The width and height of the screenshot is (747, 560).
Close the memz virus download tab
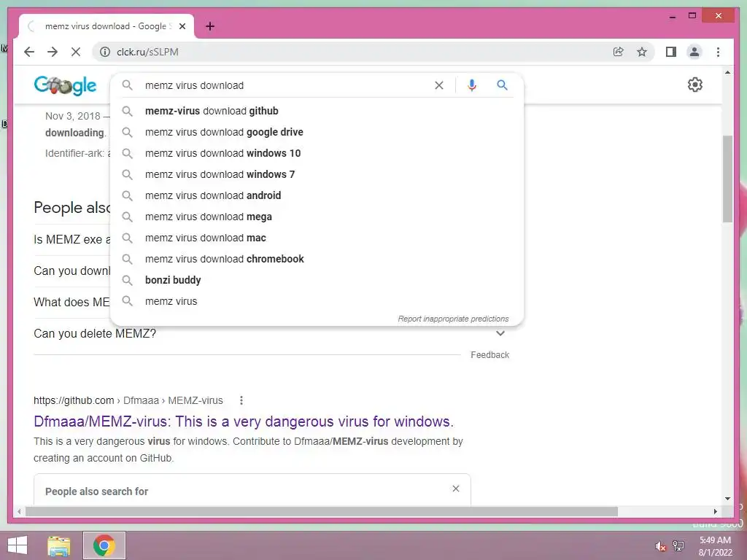click(182, 26)
